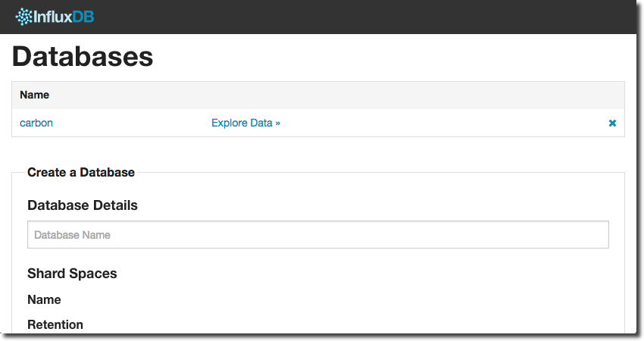Click the Name label under Shard Spaces

point(44,299)
